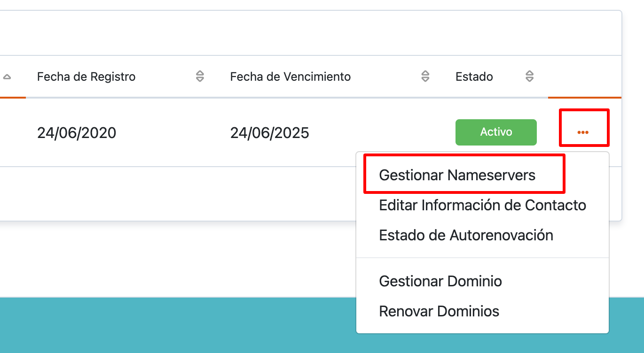This screenshot has height=353, width=644.
Task: Select Editar Información de Contacto
Action: click(x=483, y=205)
